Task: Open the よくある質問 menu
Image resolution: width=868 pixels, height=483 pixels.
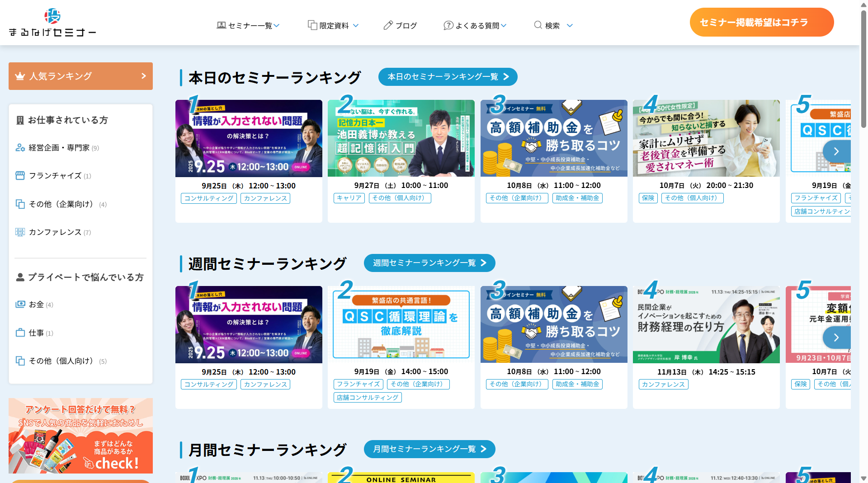Action: coord(475,26)
